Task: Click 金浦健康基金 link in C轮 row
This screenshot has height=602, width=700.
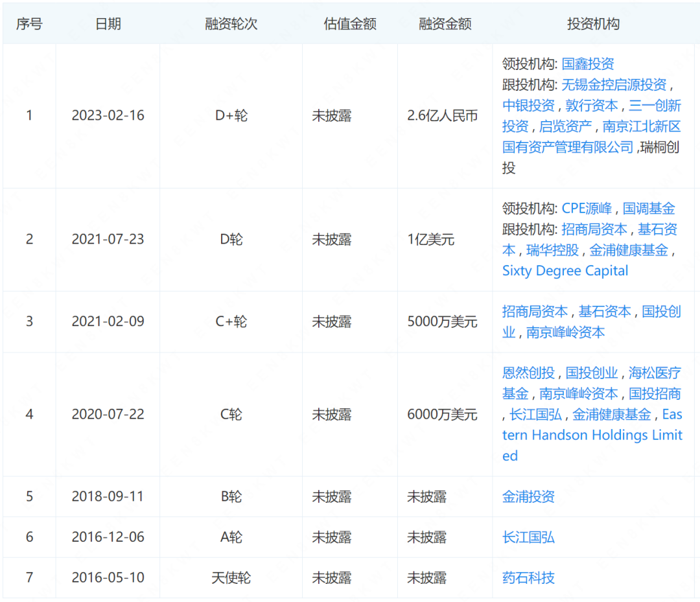Action: click(611, 415)
